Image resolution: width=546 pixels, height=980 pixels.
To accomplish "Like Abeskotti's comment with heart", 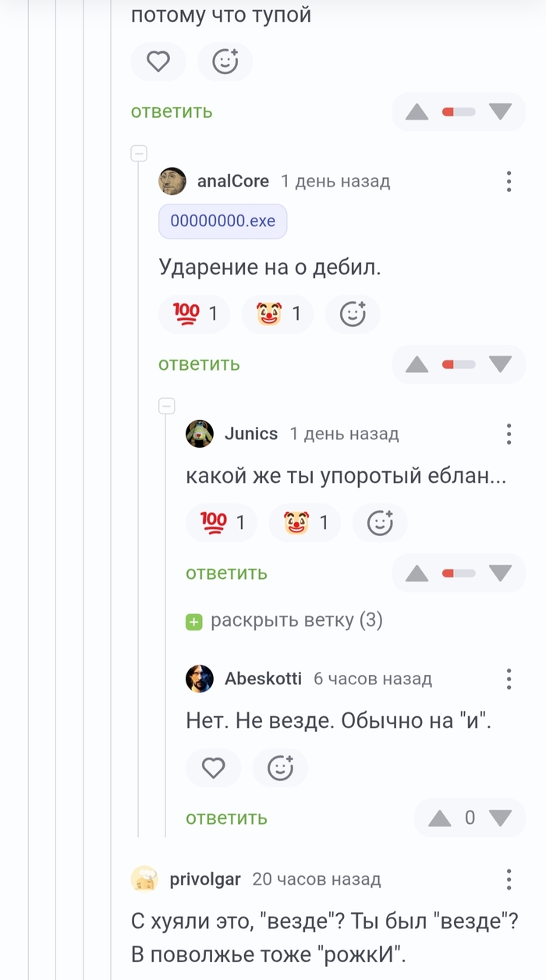I will coord(213,769).
